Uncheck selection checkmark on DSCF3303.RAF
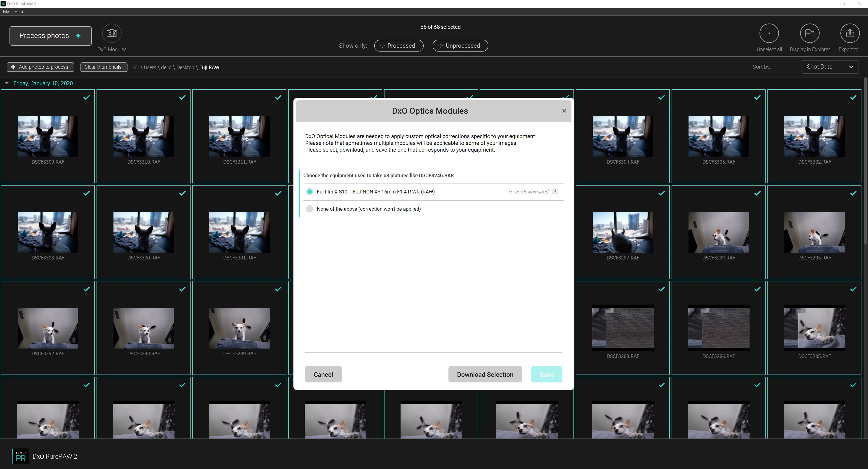This screenshot has height=469, width=868. 87,193
